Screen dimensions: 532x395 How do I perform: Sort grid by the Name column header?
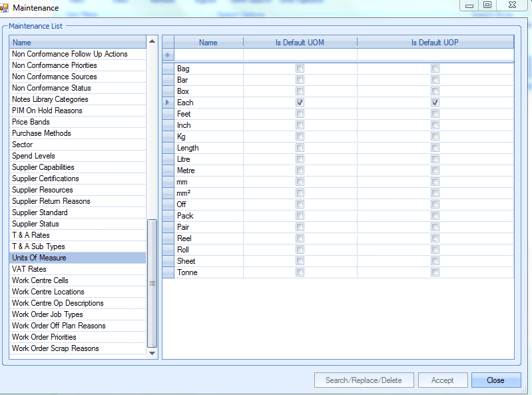tap(208, 43)
